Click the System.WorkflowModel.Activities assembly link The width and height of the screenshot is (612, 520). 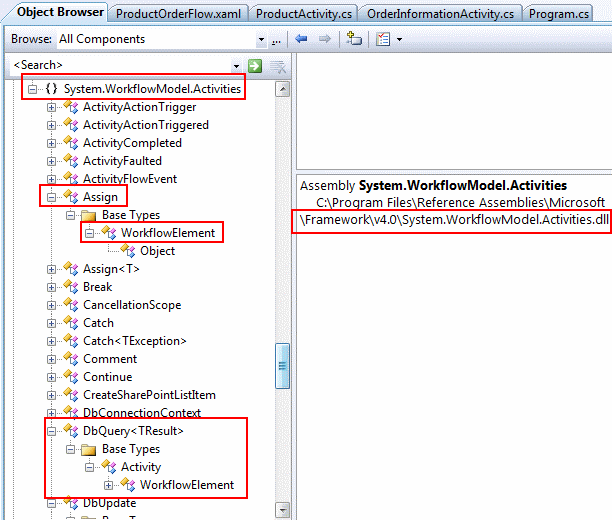tap(462, 185)
